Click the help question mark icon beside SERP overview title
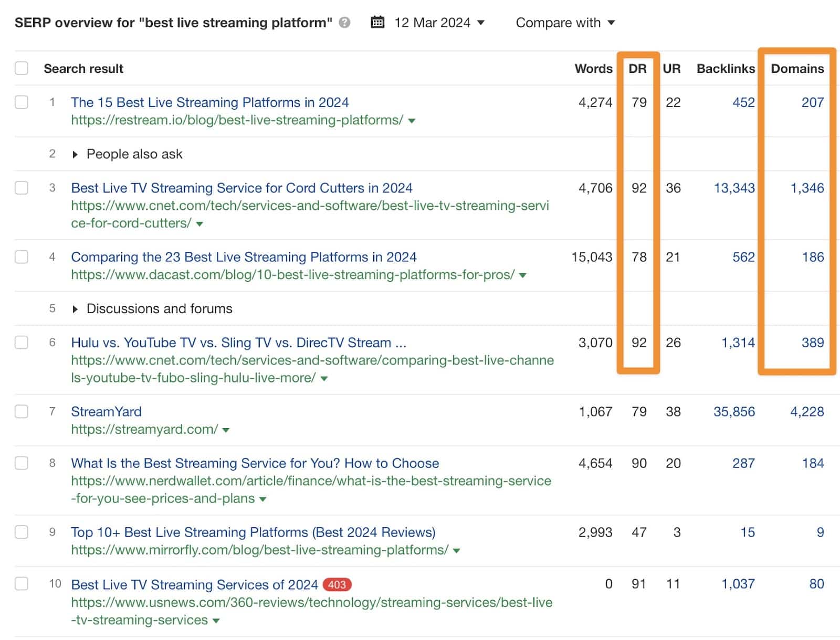This screenshot has height=640, width=840. click(344, 23)
